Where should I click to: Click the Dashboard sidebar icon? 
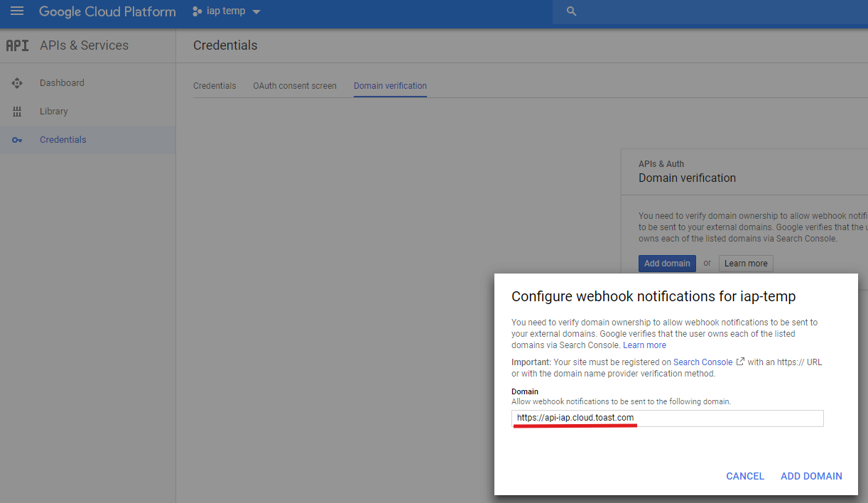pos(17,83)
